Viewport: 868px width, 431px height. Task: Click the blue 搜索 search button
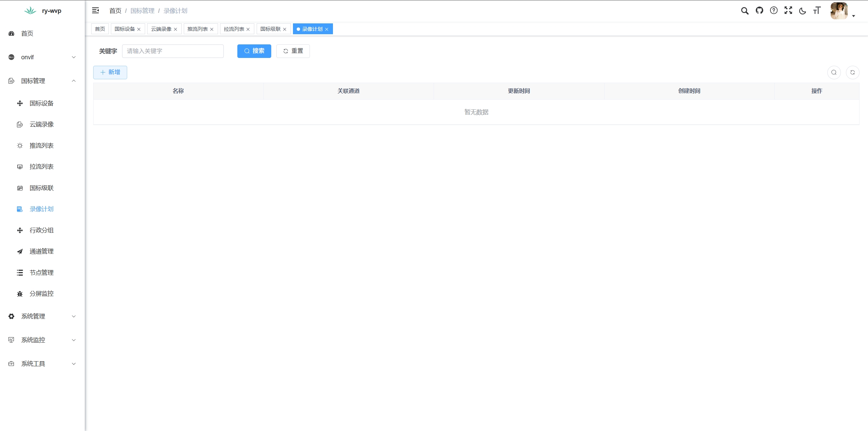pyautogui.click(x=254, y=51)
